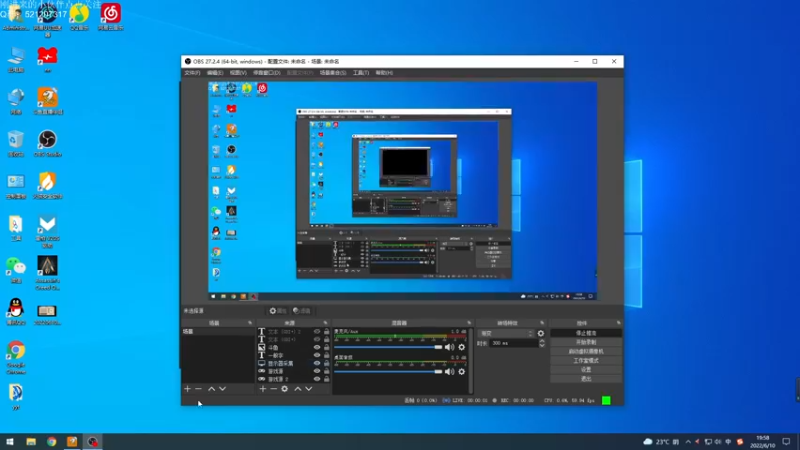Float the Audio Mixer dock via header icon

click(469, 323)
